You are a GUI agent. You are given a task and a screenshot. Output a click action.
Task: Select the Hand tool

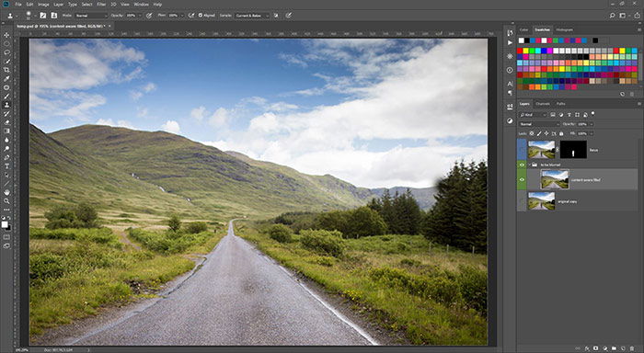pyautogui.click(x=6, y=192)
